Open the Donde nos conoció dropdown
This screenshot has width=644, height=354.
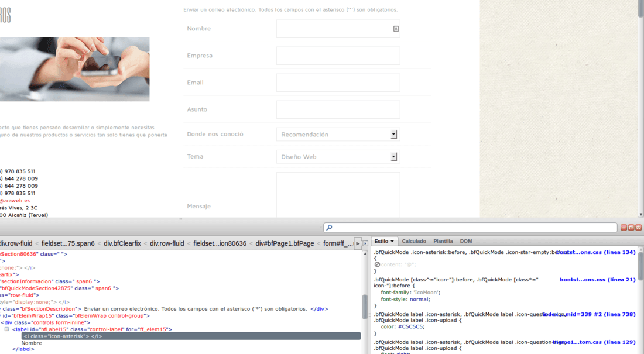point(338,135)
